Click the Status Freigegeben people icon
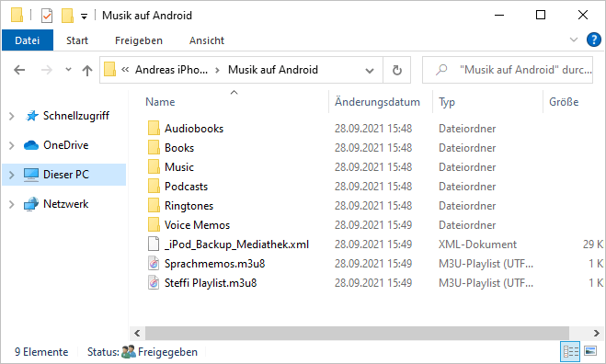 (x=129, y=352)
